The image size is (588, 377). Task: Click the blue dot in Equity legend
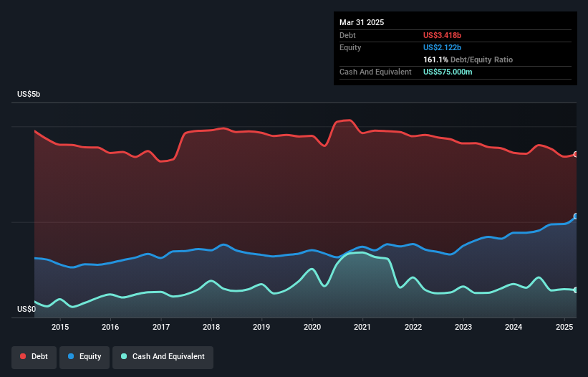71,356
